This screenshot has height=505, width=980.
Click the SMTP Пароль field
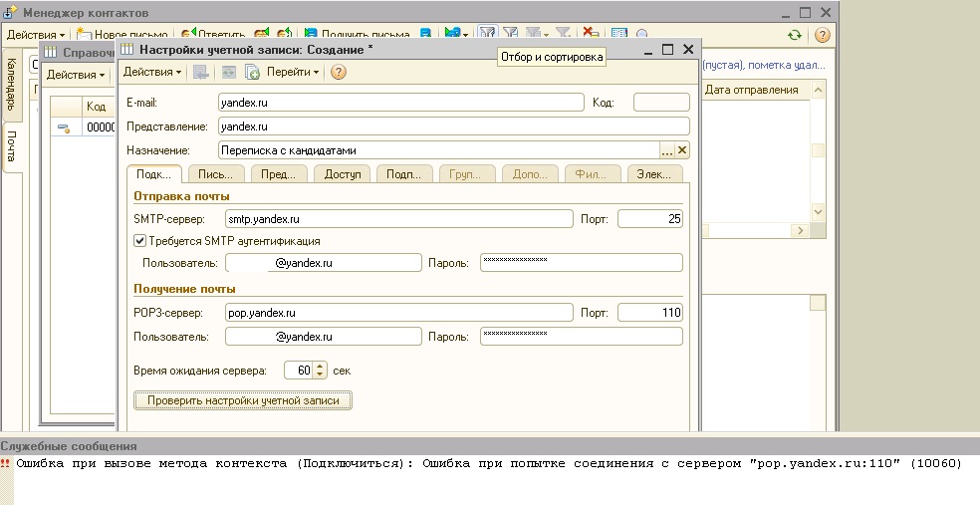click(582, 263)
